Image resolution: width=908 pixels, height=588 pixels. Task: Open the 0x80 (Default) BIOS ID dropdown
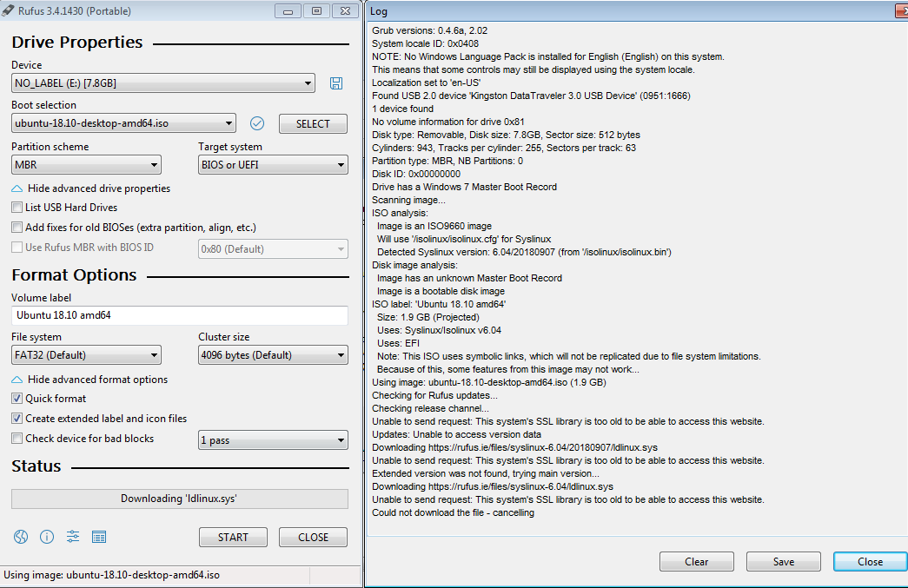pos(273,249)
